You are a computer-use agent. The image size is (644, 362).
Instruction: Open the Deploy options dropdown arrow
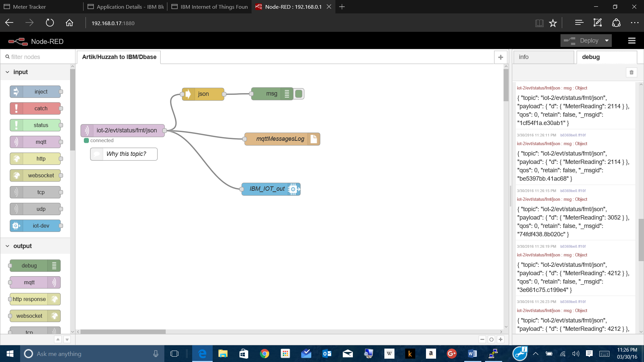(x=606, y=41)
